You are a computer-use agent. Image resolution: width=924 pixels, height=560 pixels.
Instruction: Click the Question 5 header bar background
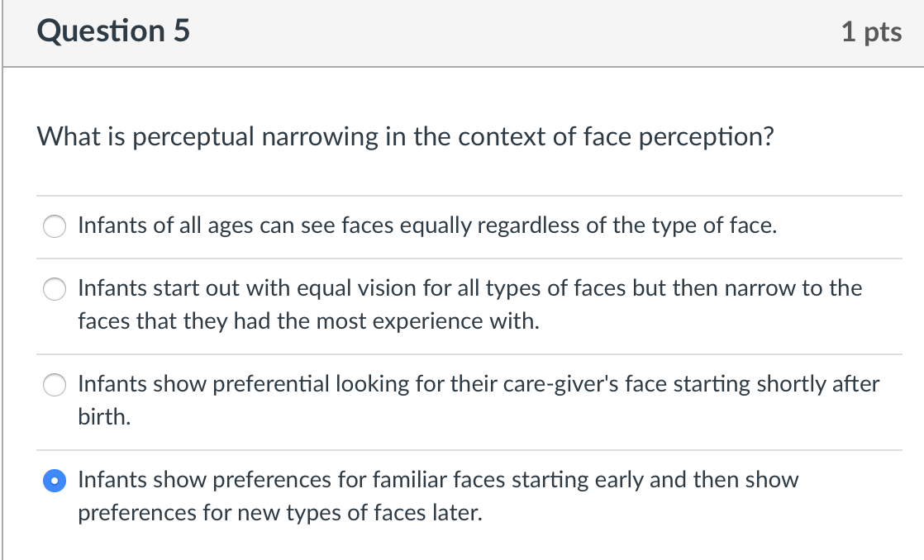click(496, 33)
